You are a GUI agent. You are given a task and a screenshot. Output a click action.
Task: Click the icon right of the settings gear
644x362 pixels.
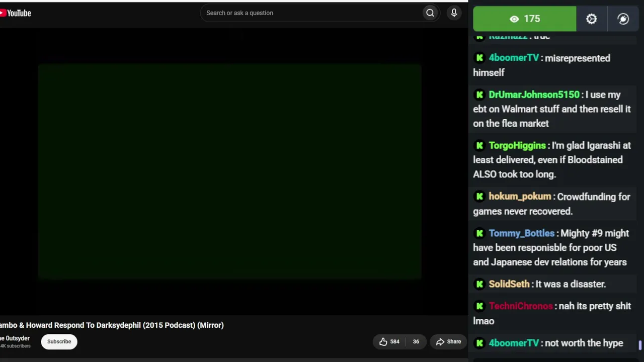pyautogui.click(x=623, y=19)
